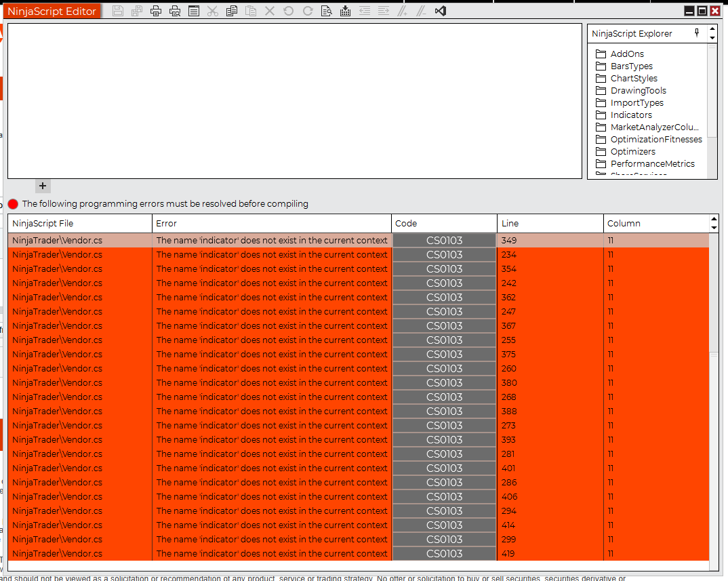Screen dimensions: 728x581
Task: Open CS0103 code link for line 234
Action: 444,254
